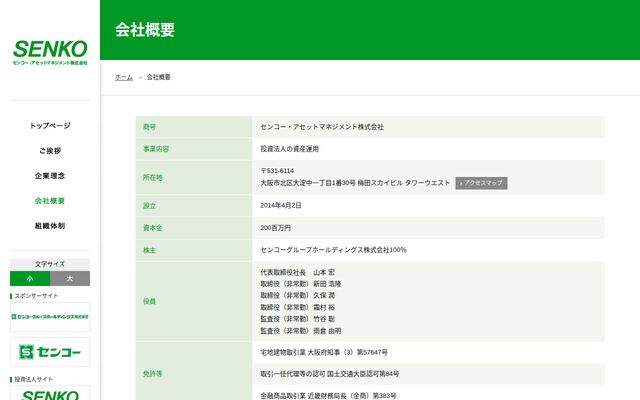This screenshot has height=400, width=640.
Task: Click 取締役（非常勤）久保 潤 line
Action: 298,295
